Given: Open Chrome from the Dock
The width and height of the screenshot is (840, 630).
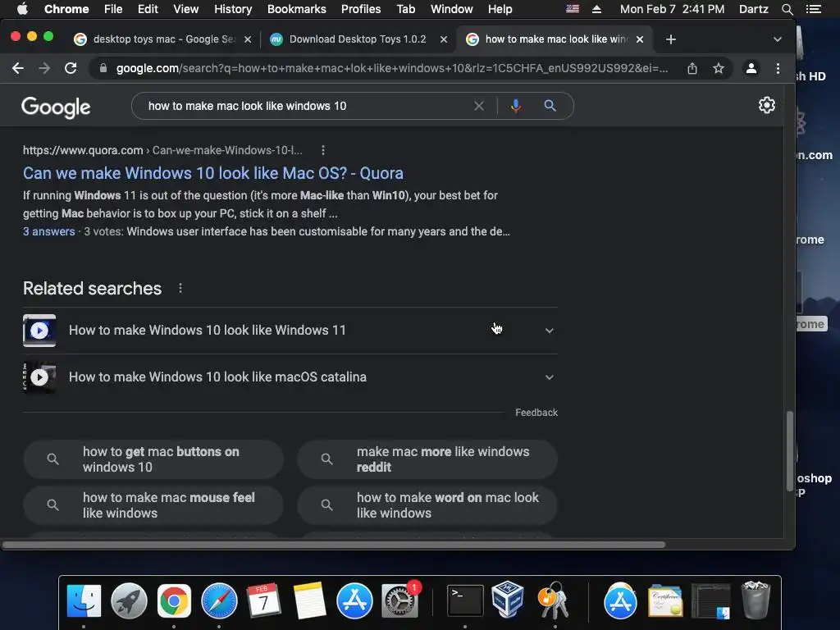Looking at the screenshot, I should (x=174, y=601).
